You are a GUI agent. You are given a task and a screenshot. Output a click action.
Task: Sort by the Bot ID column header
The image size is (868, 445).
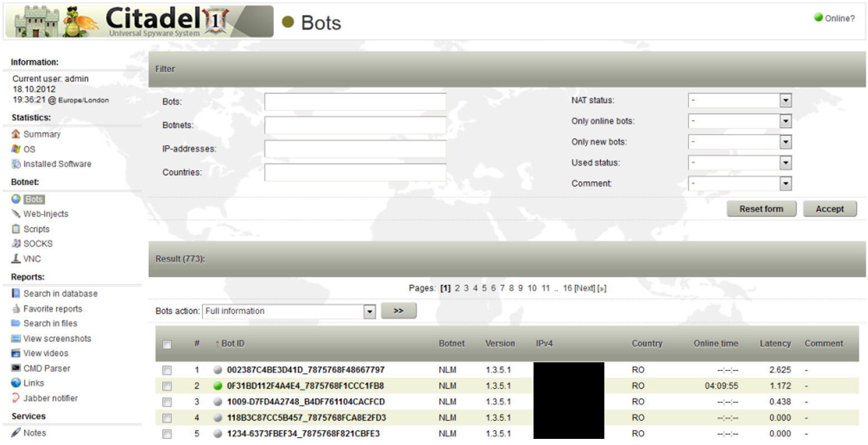click(x=233, y=344)
